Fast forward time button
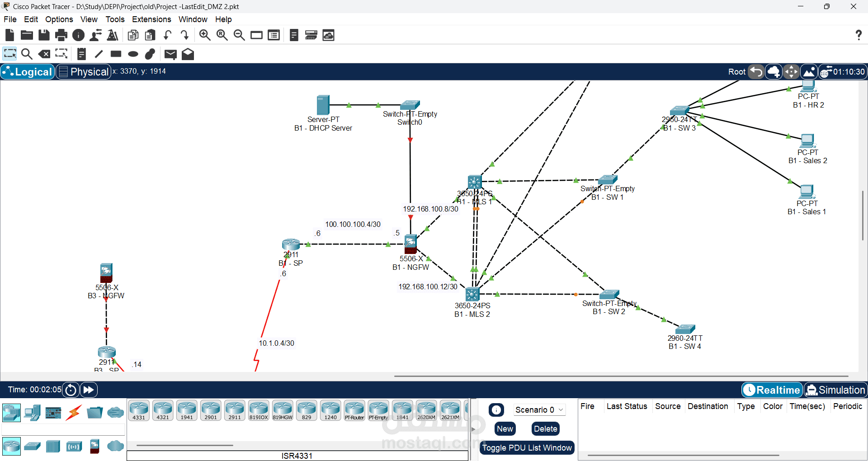Screen dimensions: 868x461 (89, 390)
